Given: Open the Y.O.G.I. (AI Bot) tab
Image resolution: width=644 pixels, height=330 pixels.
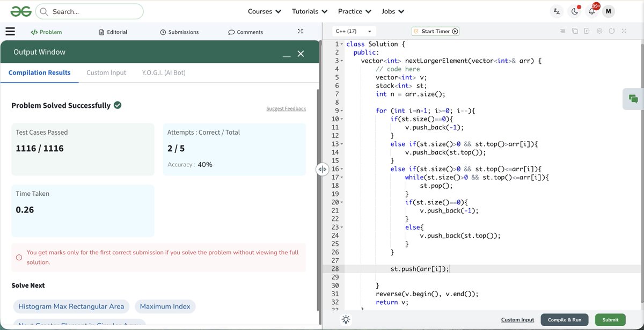Looking at the screenshot, I should click(x=164, y=72).
